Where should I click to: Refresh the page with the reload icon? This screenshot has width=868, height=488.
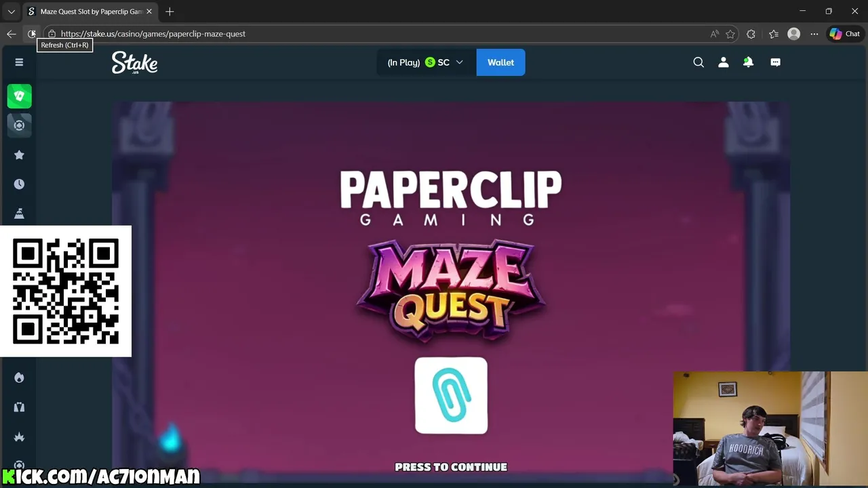[x=32, y=34]
